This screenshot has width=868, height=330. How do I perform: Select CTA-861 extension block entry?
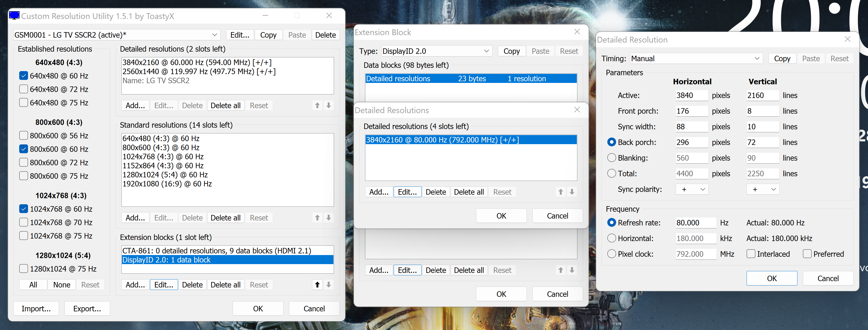(217, 251)
